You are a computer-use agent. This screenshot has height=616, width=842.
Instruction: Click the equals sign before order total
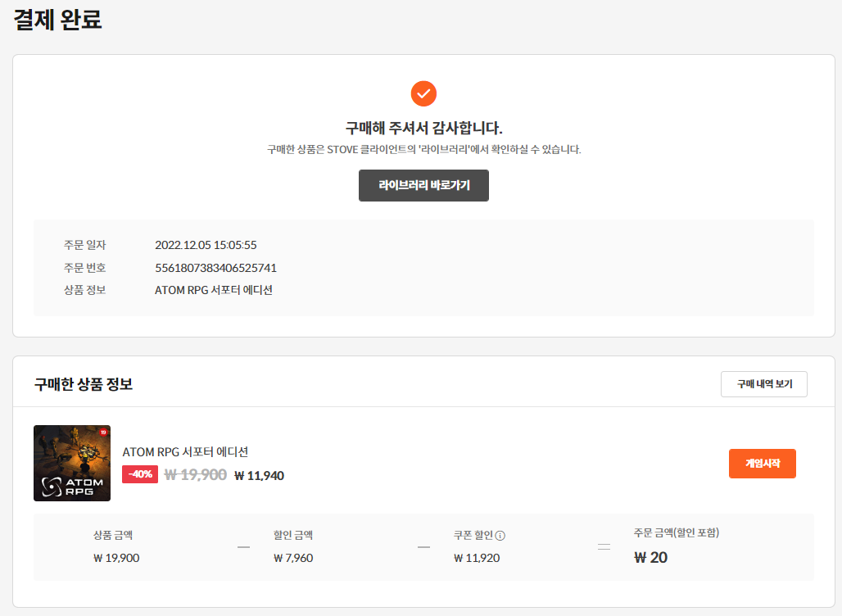point(604,547)
